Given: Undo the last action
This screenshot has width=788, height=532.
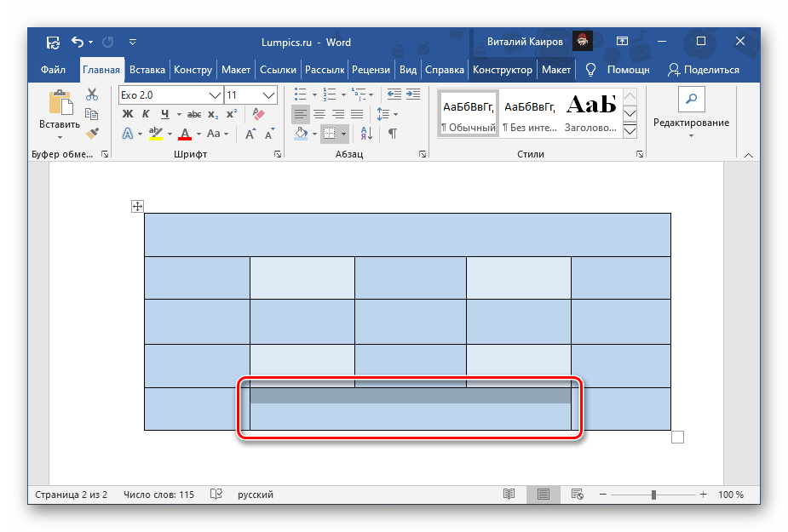Looking at the screenshot, I should (x=77, y=42).
